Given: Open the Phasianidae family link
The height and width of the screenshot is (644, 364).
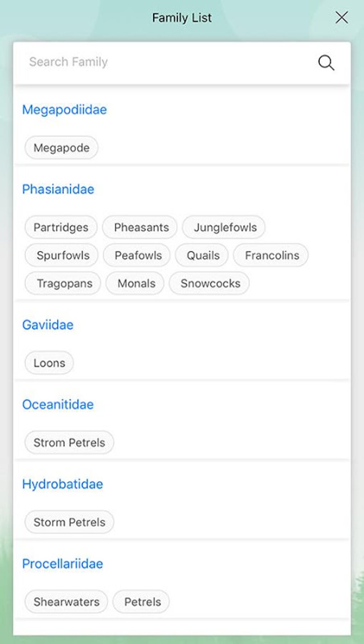Looking at the screenshot, I should pos(58,189).
